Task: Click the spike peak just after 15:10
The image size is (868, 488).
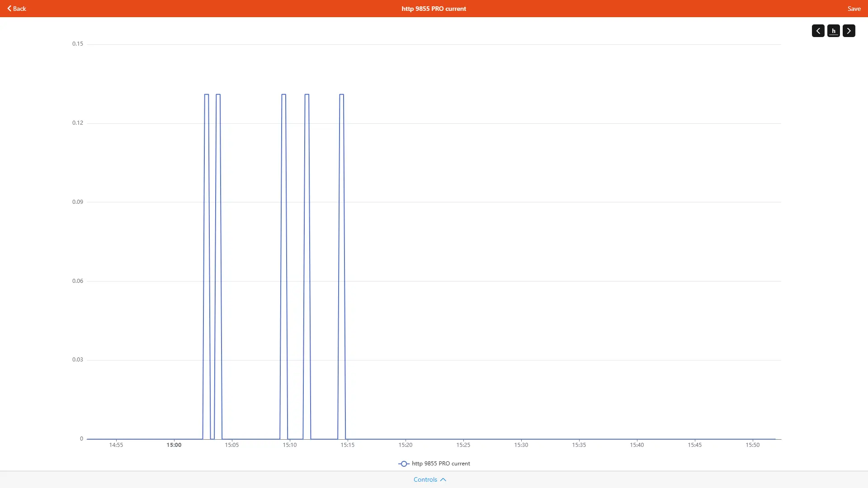Action: coord(307,94)
